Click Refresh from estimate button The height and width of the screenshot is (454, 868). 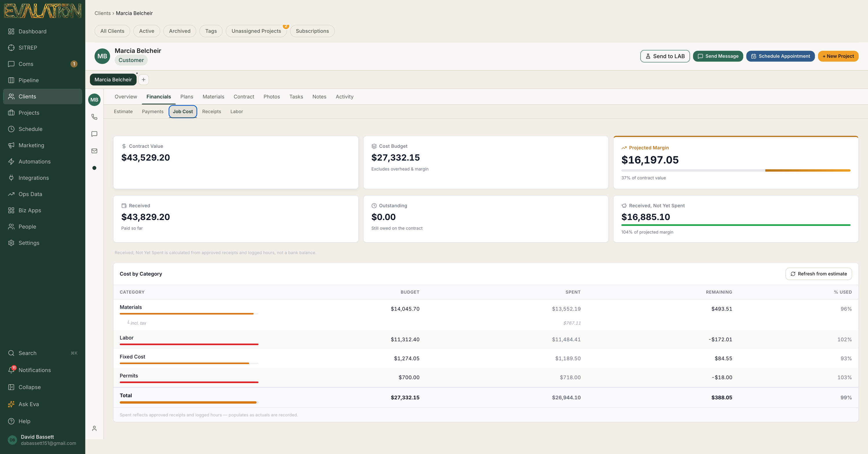pos(819,274)
